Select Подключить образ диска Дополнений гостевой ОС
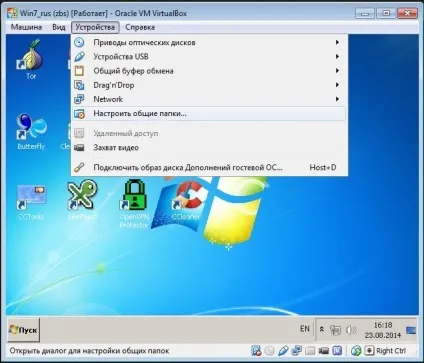The image size is (424, 363). click(209, 167)
